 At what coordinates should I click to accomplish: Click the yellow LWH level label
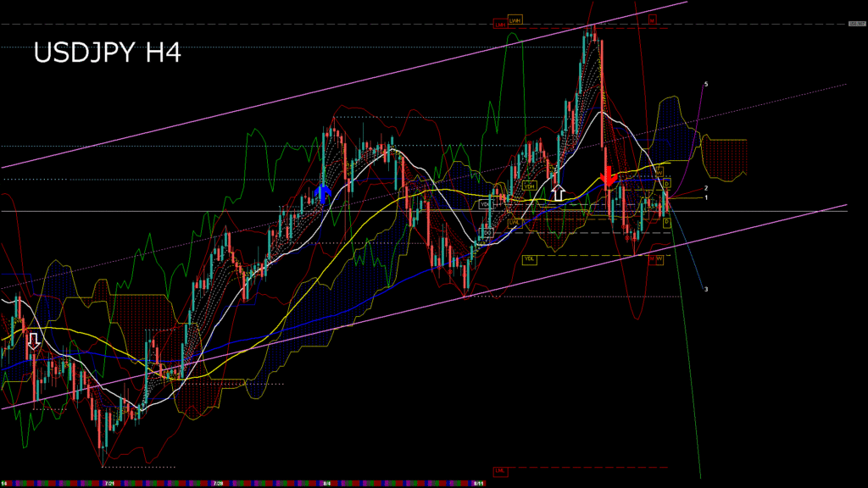point(515,19)
